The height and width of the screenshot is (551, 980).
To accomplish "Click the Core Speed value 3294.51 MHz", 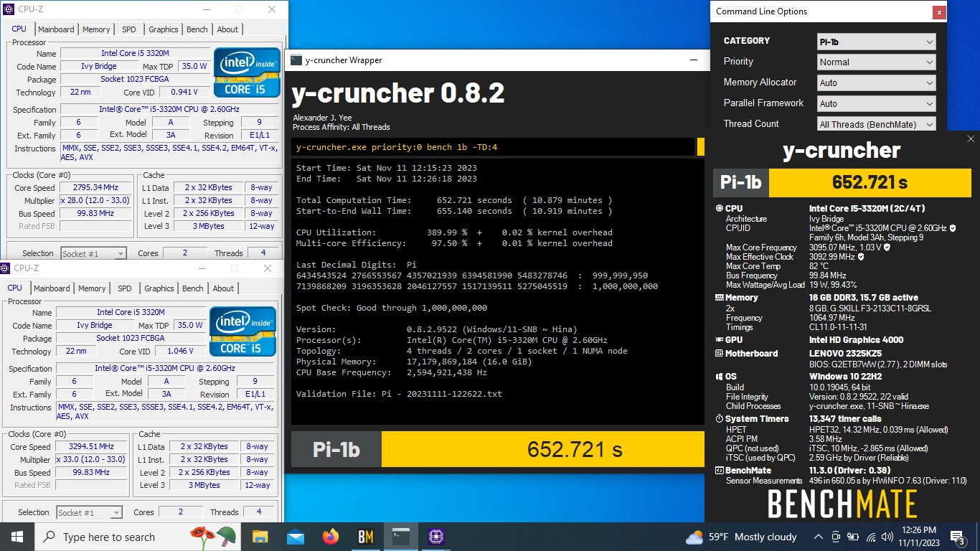I will point(92,447).
